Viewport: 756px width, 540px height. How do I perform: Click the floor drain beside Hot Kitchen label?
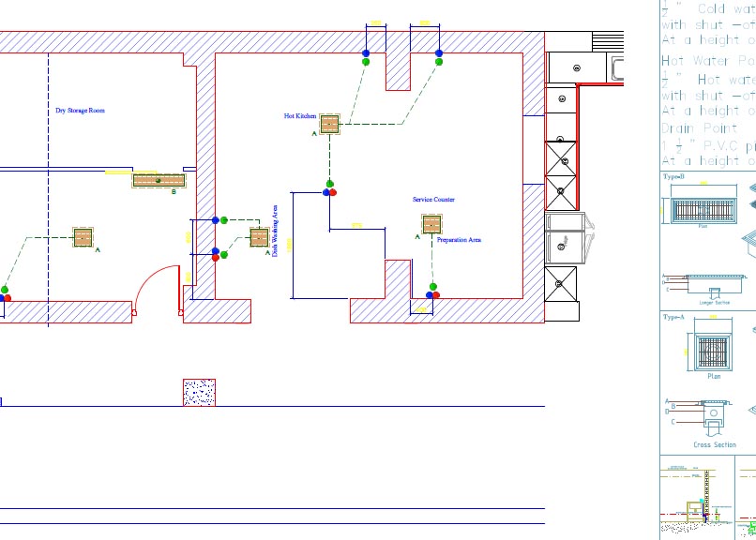pos(328,124)
